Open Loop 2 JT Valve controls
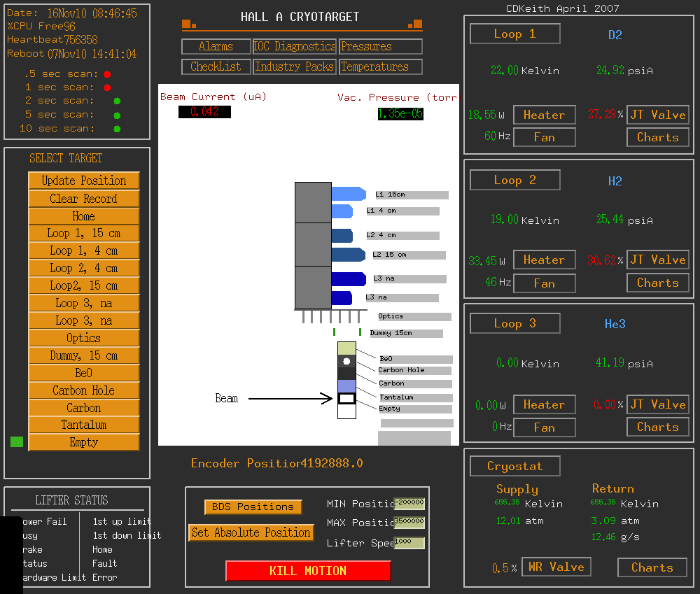The image size is (700, 594). click(657, 260)
